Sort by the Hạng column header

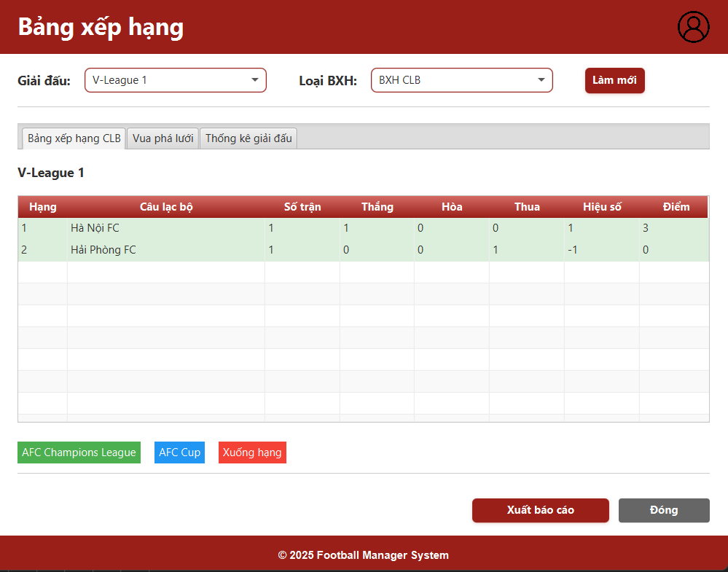[x=42, y=207]
